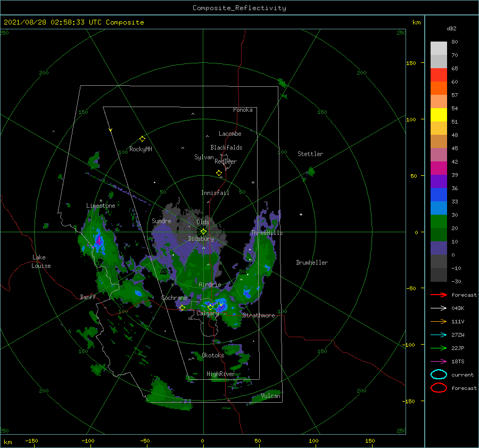Image resolution: width=479 pixels, height=448 pixels.
Task: Click the Vulcan label
Action: tap(270, 396)
